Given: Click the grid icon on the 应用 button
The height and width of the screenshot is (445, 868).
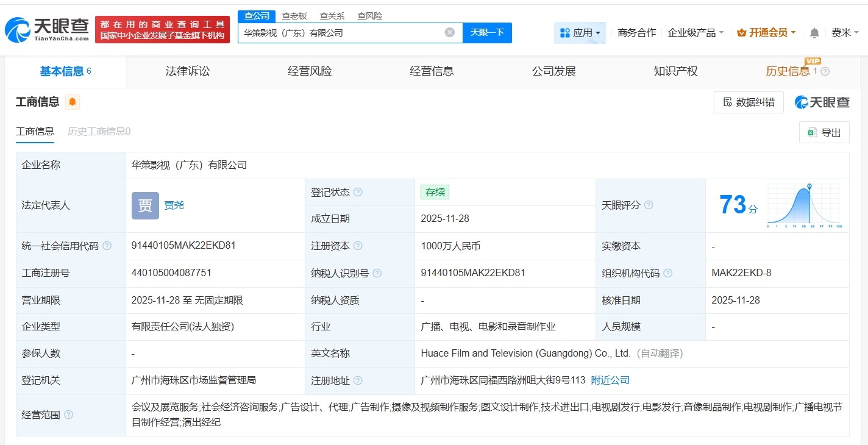Looking at the screenshot, I should click(566, 32).
